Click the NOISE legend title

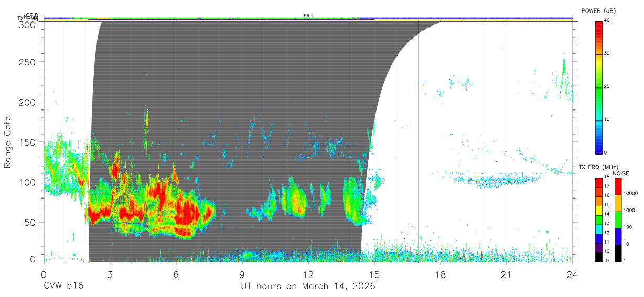tap(620, 173)
